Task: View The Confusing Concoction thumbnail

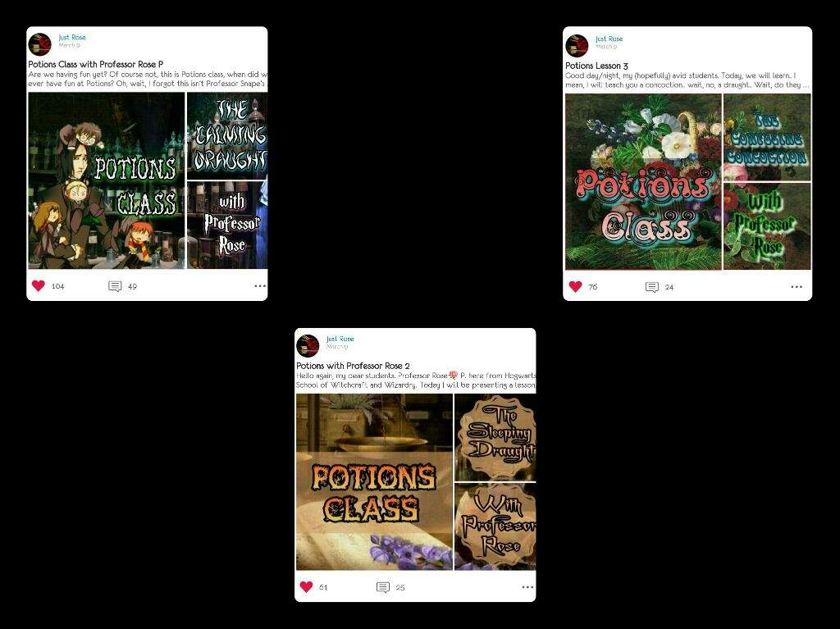Action: [x=767, y=138]
